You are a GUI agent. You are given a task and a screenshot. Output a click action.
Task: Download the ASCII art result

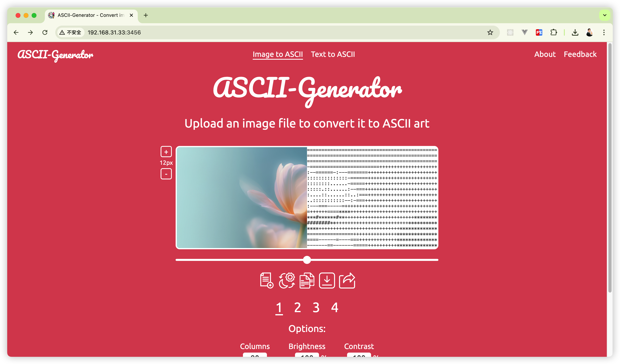click(327, 280)
